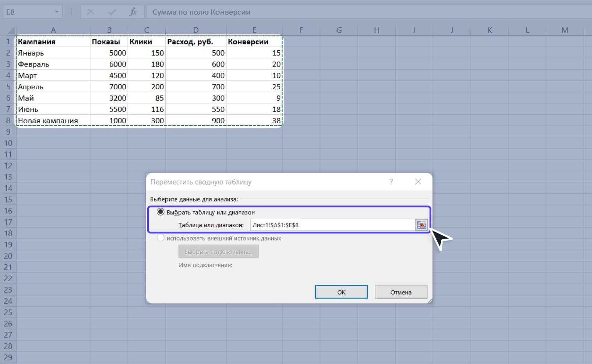
Task: Select column C header
Action: [147, 30]
